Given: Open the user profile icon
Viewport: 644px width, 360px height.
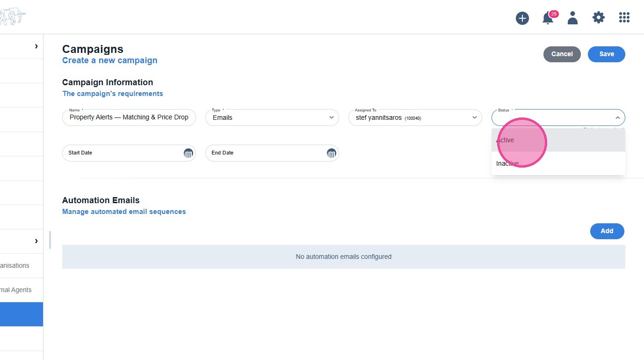Looking at the screenshot, I should 572,18.
